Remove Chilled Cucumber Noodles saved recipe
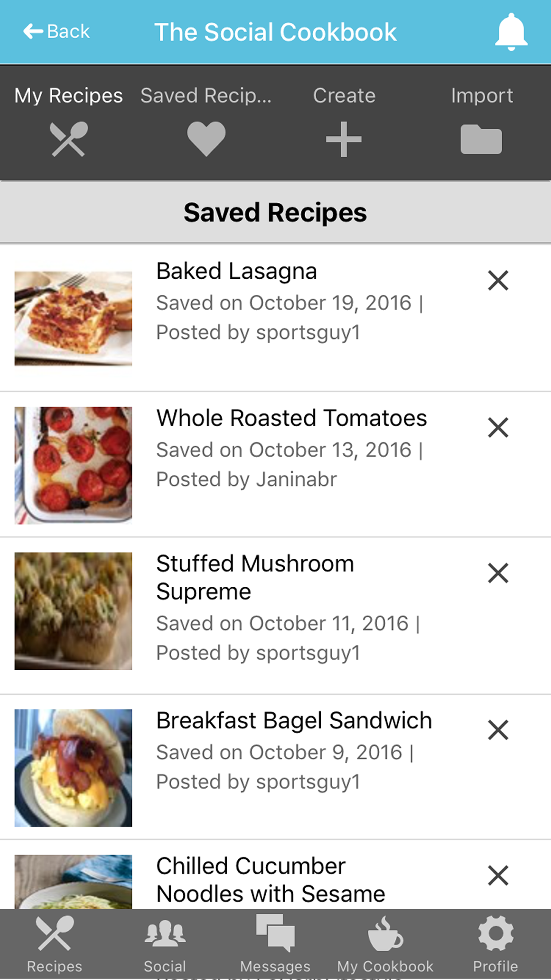 click(498, 876)
